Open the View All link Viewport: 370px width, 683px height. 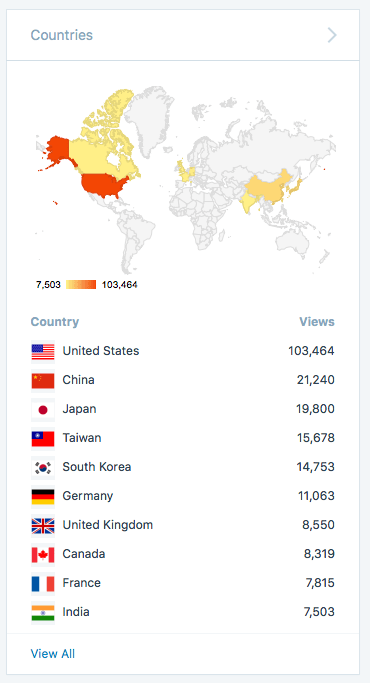click(53, 653)
